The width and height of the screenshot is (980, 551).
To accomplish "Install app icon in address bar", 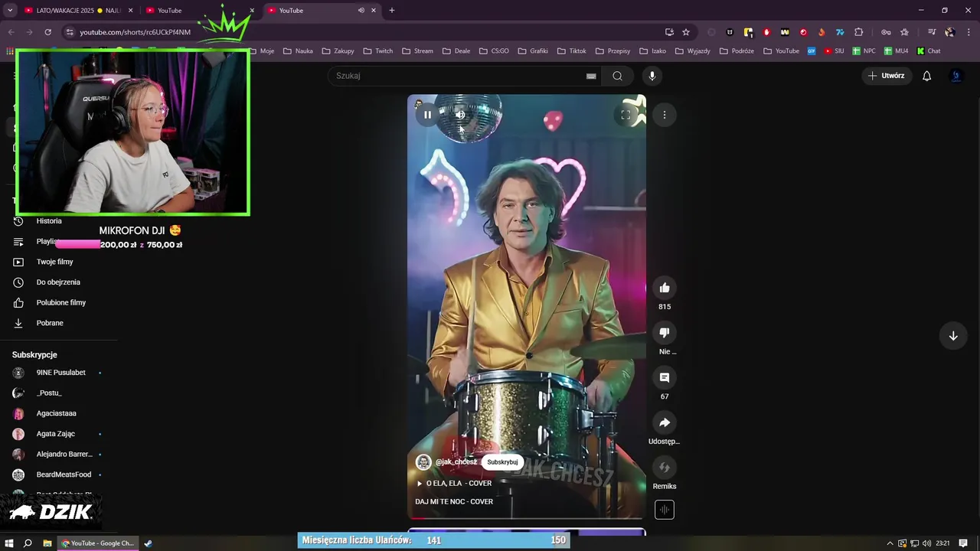I will pos(669,32).
